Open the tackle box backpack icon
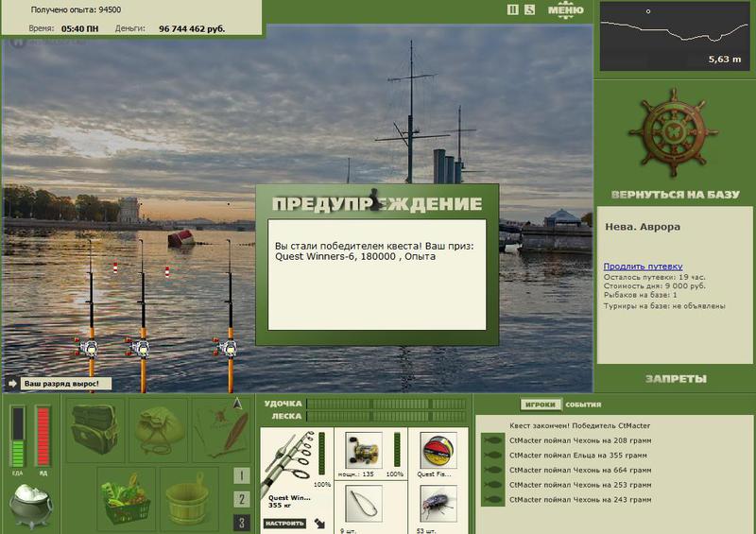The image size is (756, 534). click(x=95, y=429)
